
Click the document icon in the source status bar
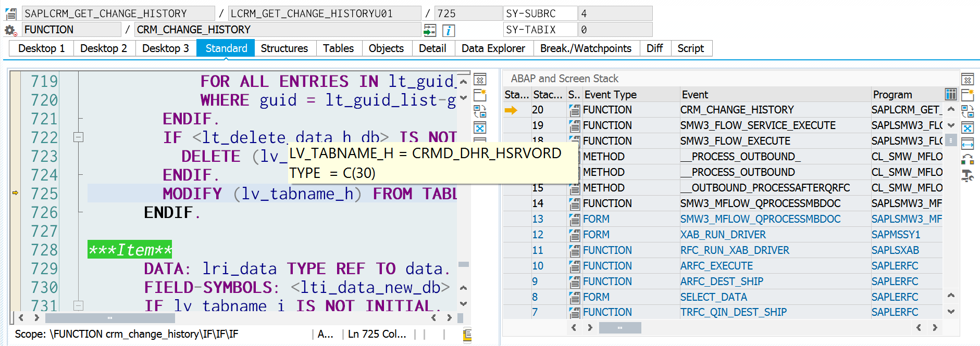pyautogui.click(x=467, y=335)
